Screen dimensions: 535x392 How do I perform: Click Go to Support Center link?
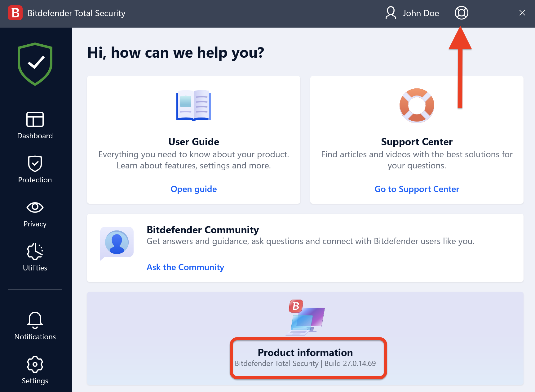pyautogui.click(x=417, y=189)
